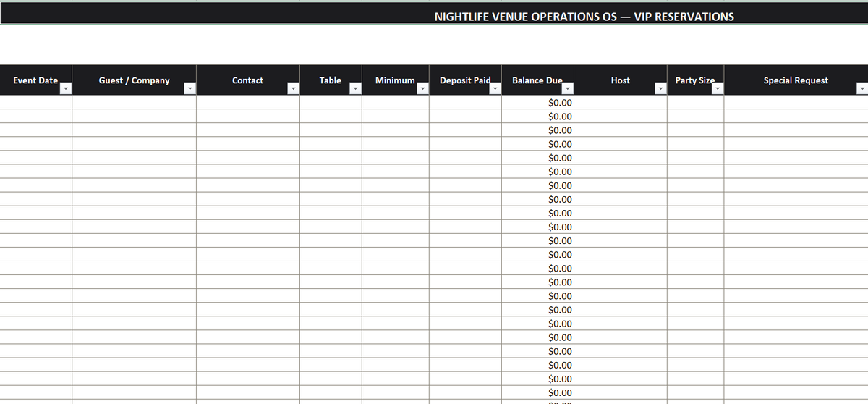Click the first empty Party Size cell

pyautogui.click(x=695, y=103)
